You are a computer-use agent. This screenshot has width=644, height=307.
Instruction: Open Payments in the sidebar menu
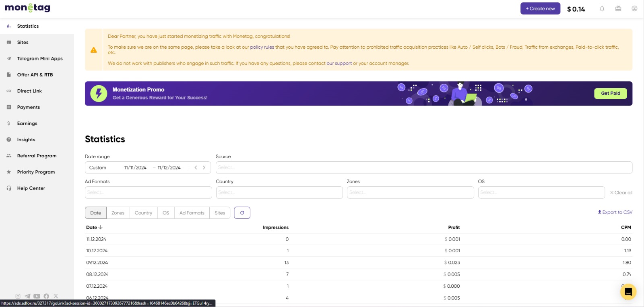tap(37, 107)
